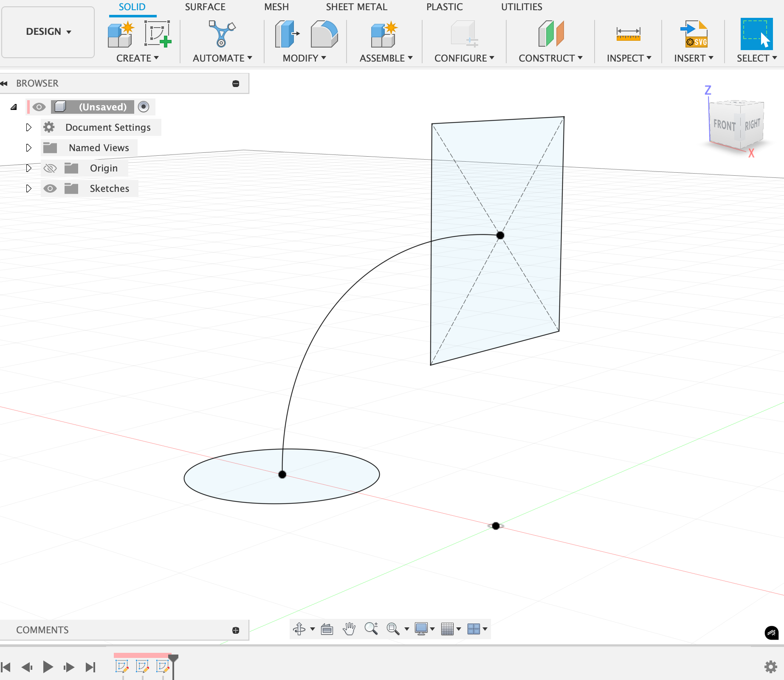
Task: Click the Press Pull icon
Action: (287, 34)
